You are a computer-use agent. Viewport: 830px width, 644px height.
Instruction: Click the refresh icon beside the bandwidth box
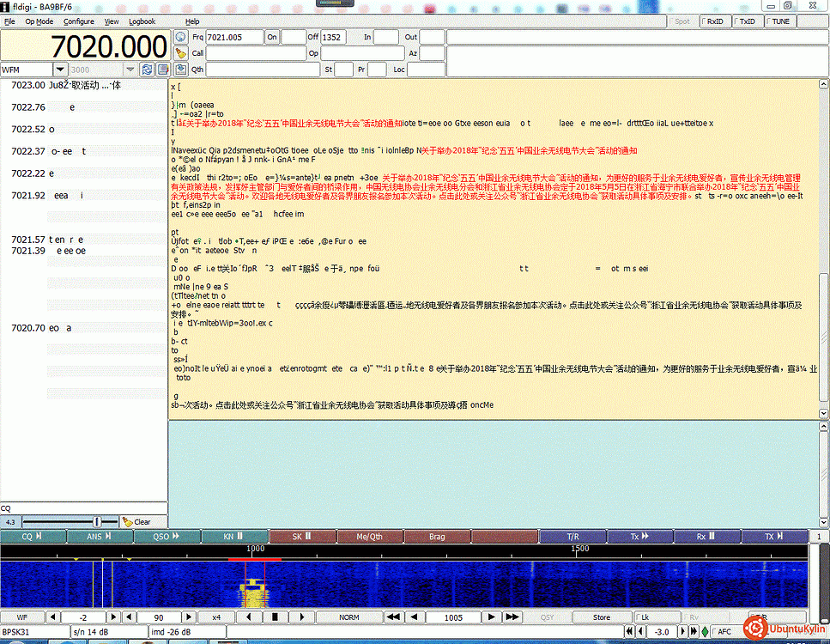pos(146,70)
